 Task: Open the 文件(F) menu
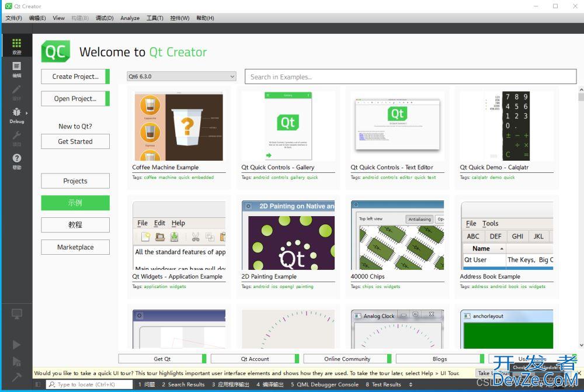(14, 18)
